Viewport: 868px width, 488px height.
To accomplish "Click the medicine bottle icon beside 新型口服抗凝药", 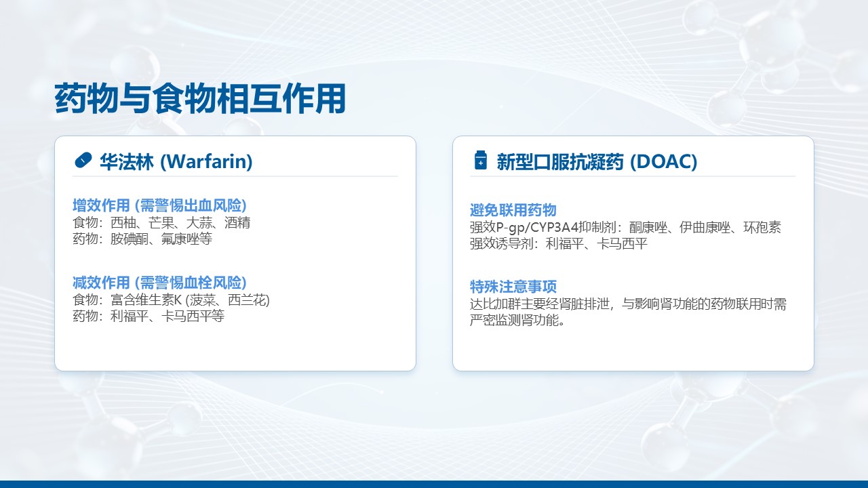I will (x=480, y=161).
